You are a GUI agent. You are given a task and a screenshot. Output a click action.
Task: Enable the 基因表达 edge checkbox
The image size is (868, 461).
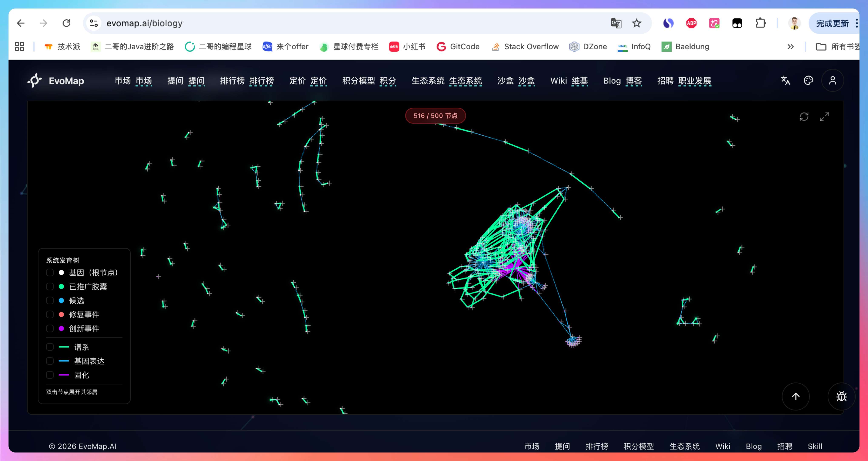point(50,361)
